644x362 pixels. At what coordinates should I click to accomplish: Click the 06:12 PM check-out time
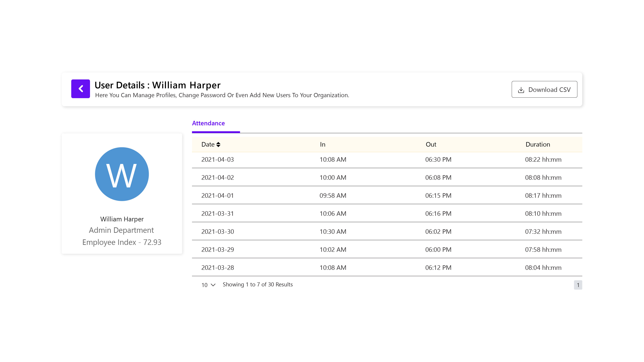438,268
